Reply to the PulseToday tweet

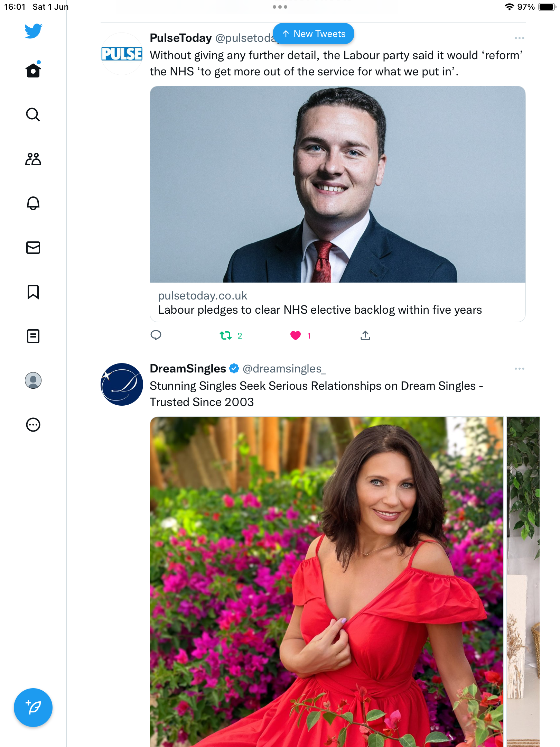click(156, 335)
